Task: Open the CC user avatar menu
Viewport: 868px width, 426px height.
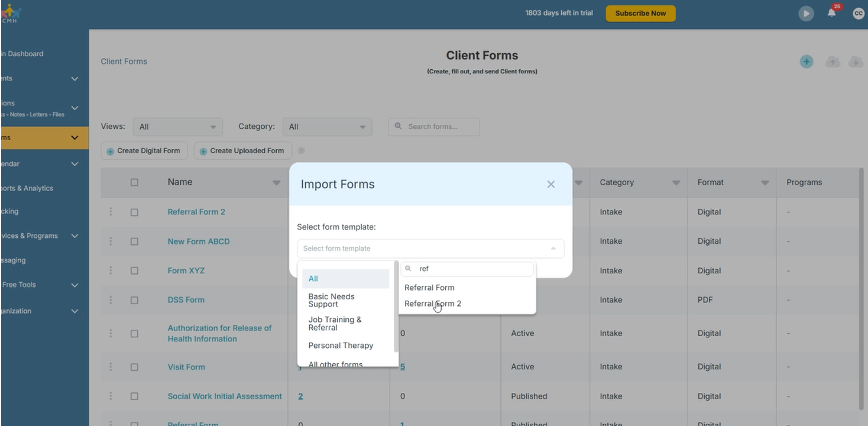Action: pos(859,13)
